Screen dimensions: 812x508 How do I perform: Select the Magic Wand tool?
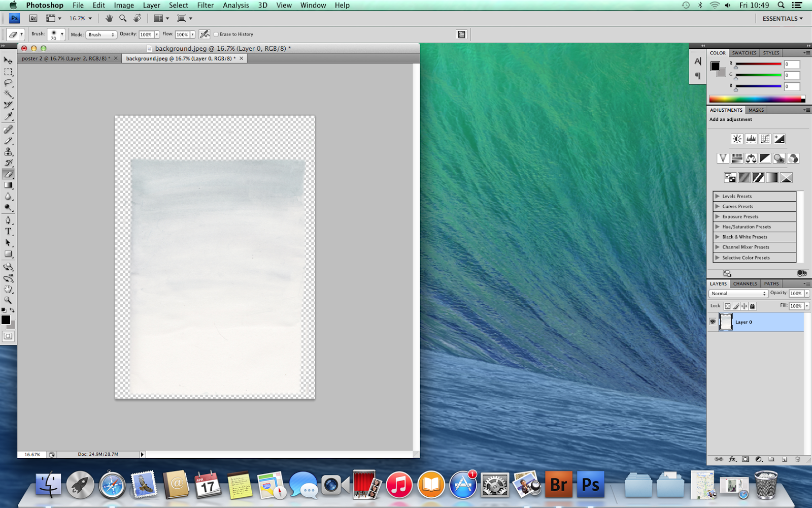pos(8,94)
